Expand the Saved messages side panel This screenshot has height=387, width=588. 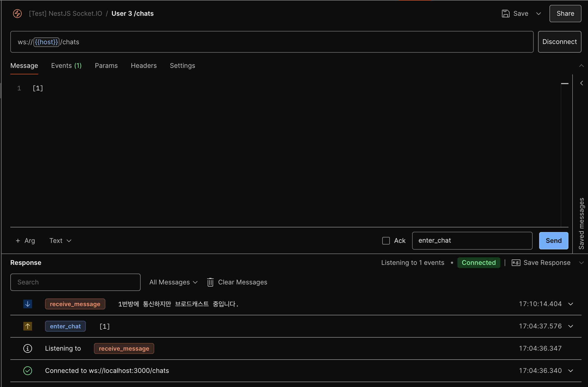point(581,83)
